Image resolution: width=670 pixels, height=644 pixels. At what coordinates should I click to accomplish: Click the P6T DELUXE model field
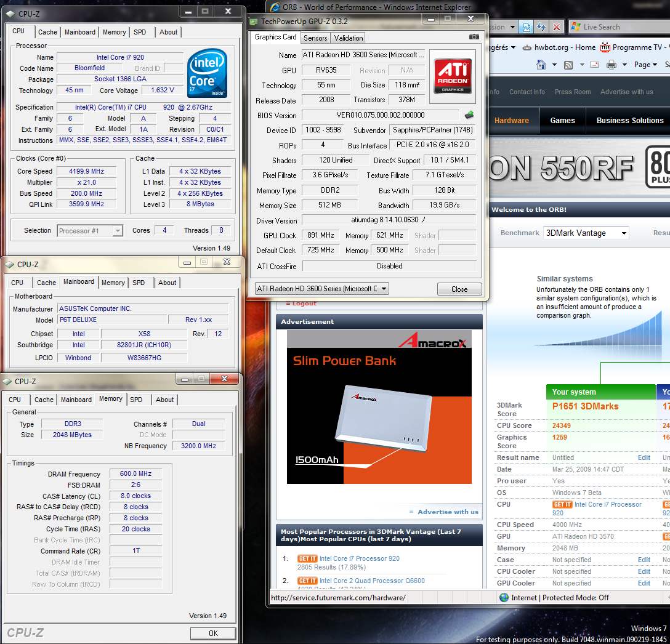click(x=112, y=320)
